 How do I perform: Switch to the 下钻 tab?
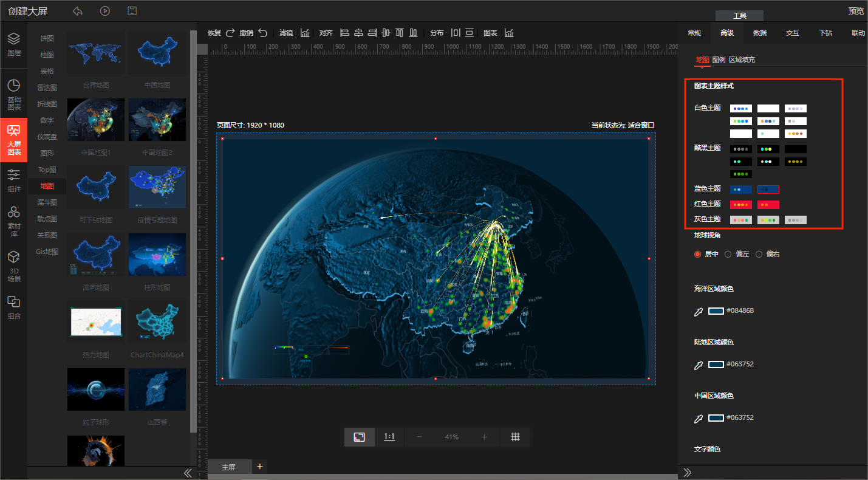click(825, 33)
